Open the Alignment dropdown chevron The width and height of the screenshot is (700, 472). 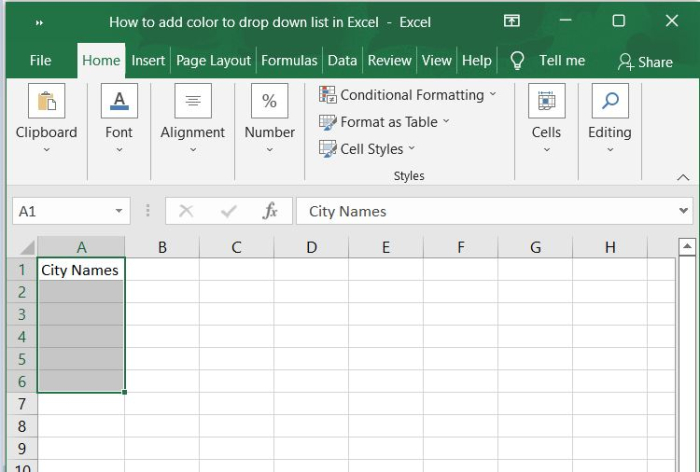pyautogui.click(x=193, y=150)
